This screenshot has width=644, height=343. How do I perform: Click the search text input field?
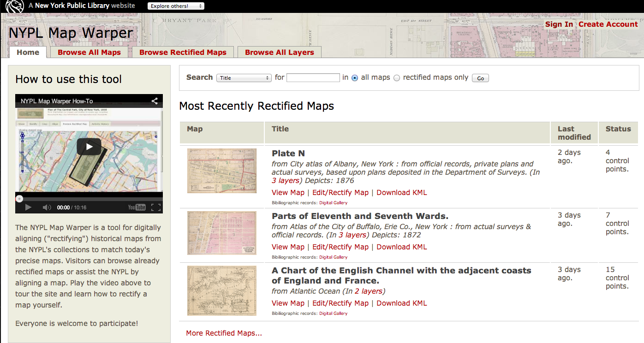(313, 78)
